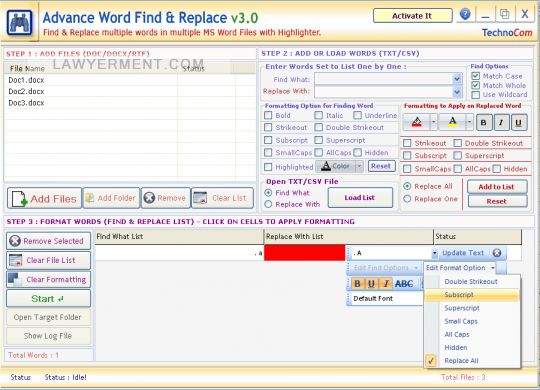Click Open Target Folder button
This screenshot has width=540, height=390.
tap(49, 317)
